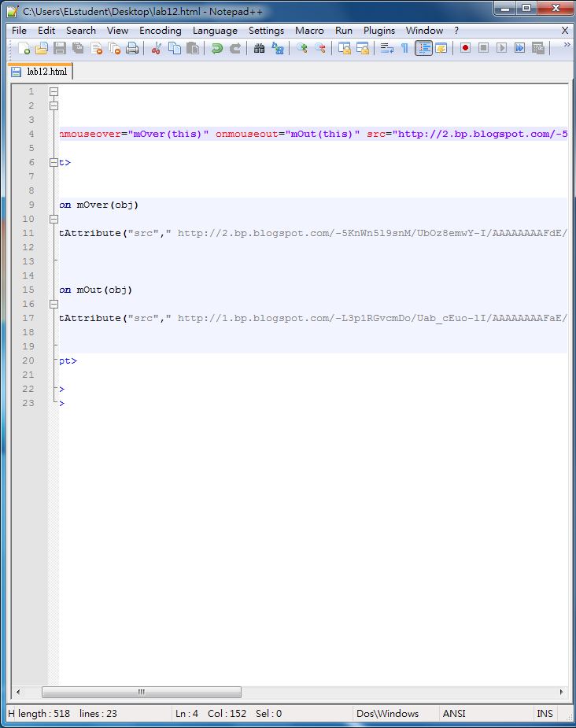Toggle word wrap

tap(386, 48)
